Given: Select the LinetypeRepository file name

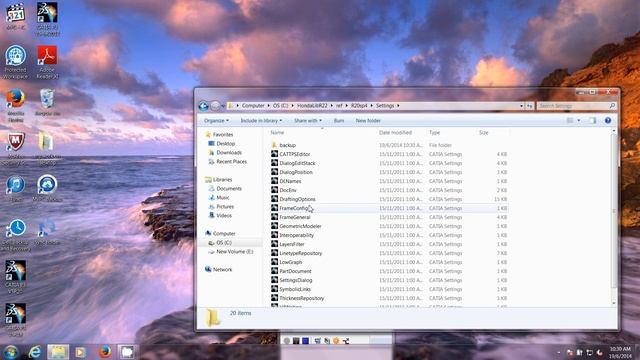Looking at the screenshot, I should 300,253.
